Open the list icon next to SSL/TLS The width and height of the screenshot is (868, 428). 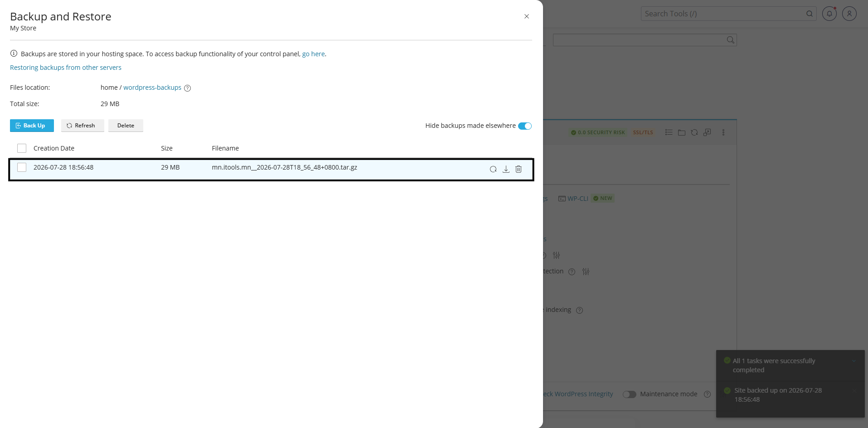[669, 132]
